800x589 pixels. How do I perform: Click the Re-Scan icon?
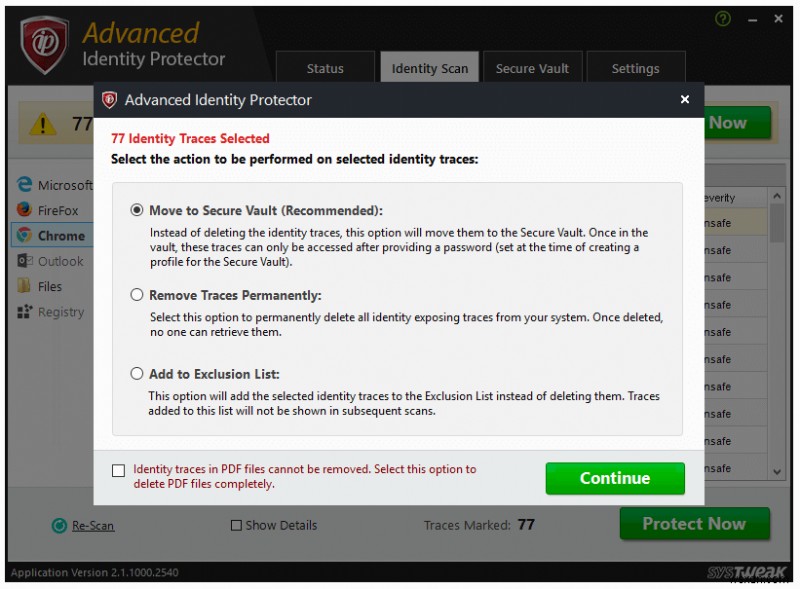[62, 525]
